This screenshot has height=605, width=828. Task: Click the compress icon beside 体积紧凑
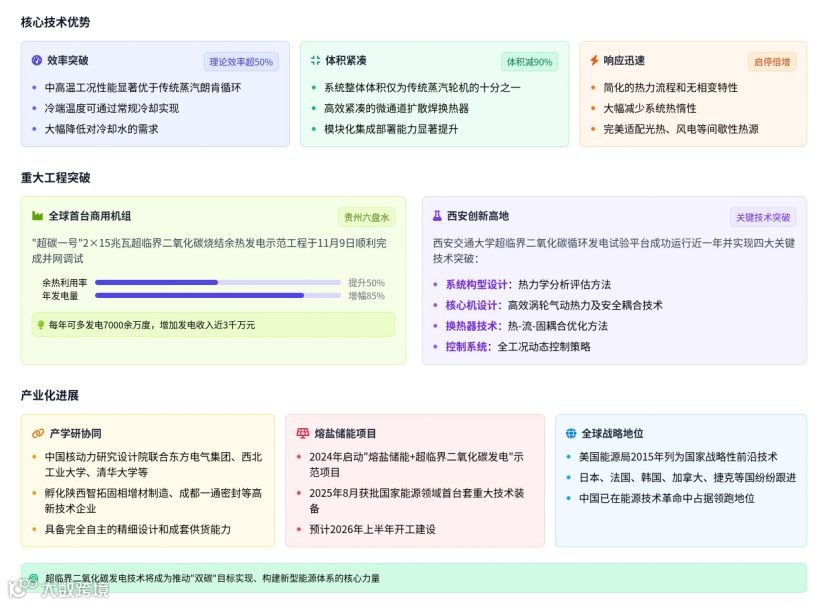(x=315, y=60)
